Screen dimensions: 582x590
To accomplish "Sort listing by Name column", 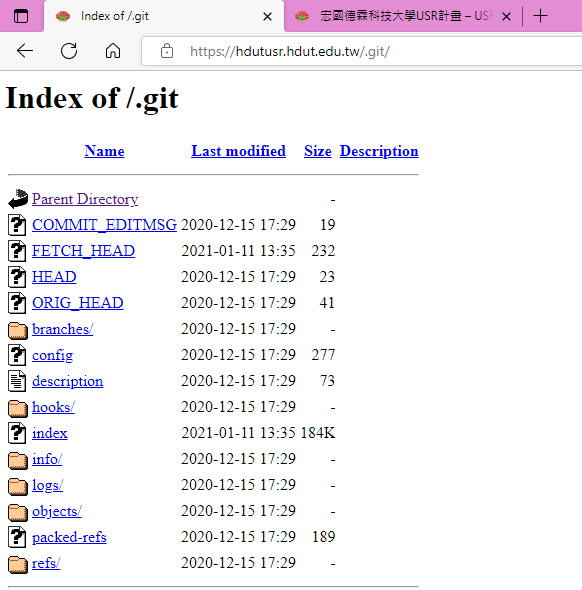I will click(x=104, y=151).
